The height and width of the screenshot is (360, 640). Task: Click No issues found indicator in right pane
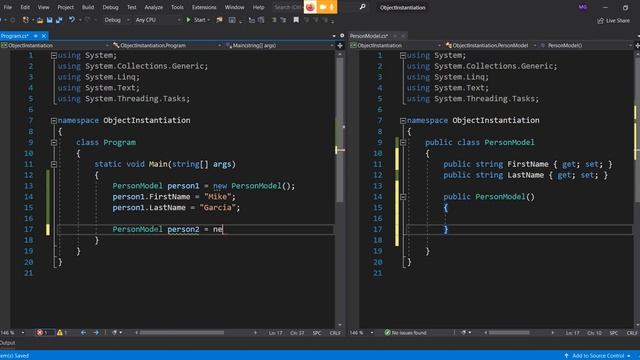point(405,333)
